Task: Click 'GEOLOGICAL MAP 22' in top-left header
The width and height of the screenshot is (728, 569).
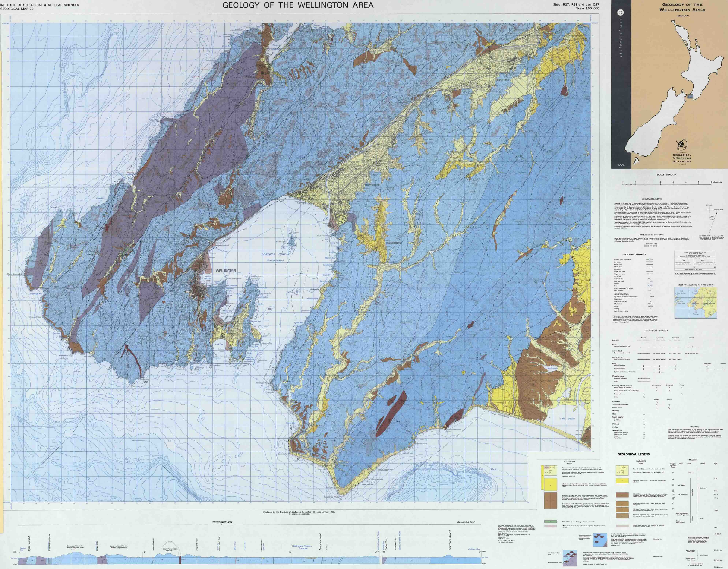Action: [17, 9]
